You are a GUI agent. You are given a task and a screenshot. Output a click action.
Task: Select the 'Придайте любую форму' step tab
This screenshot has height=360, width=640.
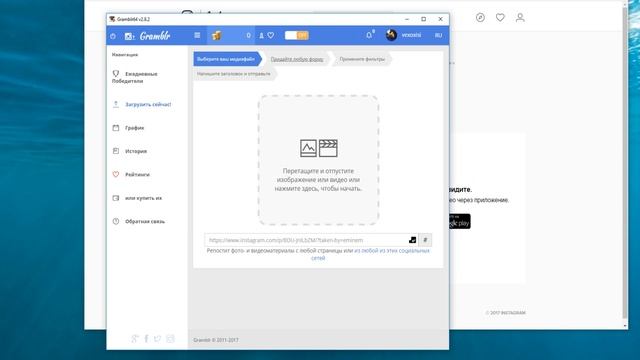297,59
